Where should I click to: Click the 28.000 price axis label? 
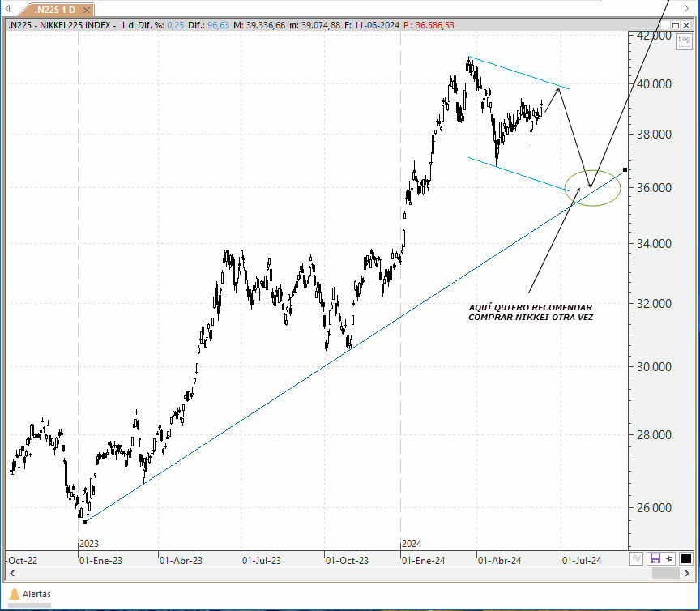654,434
